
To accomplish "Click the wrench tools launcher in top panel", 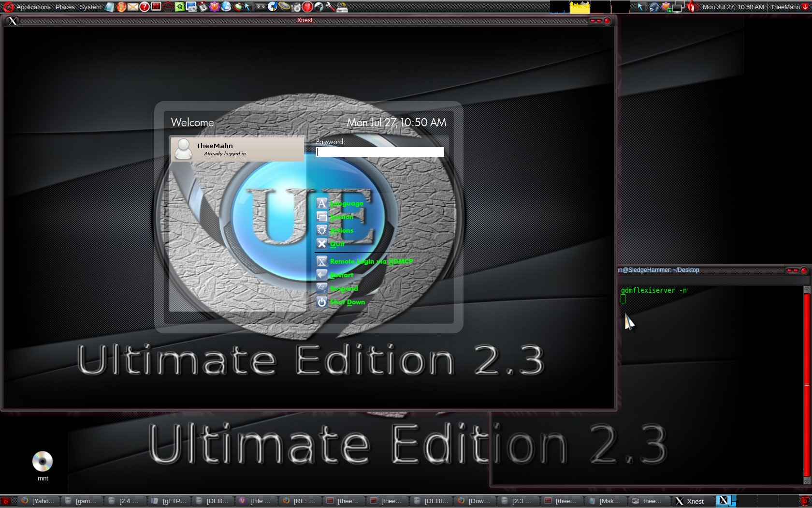I will [330, 7].
